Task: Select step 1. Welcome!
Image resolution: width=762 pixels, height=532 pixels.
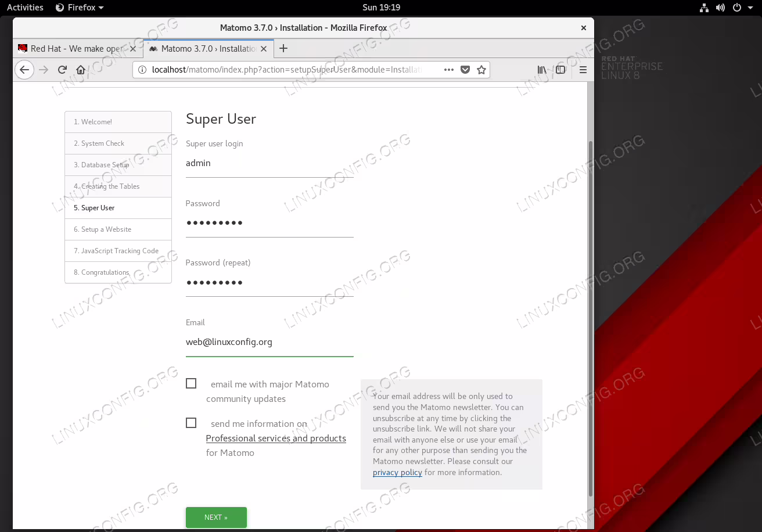Action: point(118,122)
